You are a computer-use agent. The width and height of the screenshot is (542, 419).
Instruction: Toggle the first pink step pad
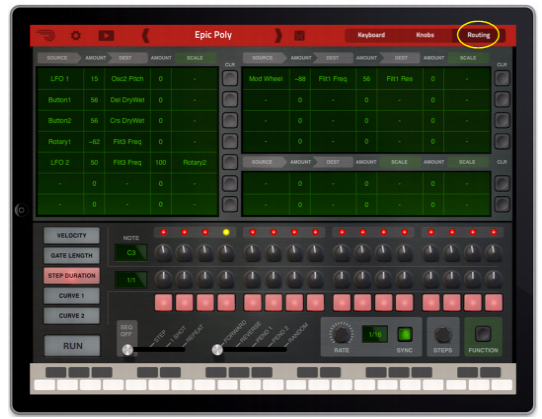163,302
